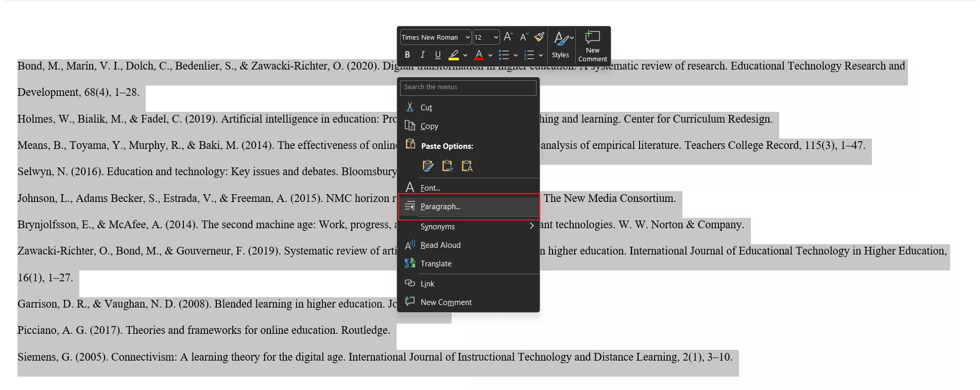Expand the font color dropdown arrow
This screenshot has height=390, width=980.
click(490, 55)
